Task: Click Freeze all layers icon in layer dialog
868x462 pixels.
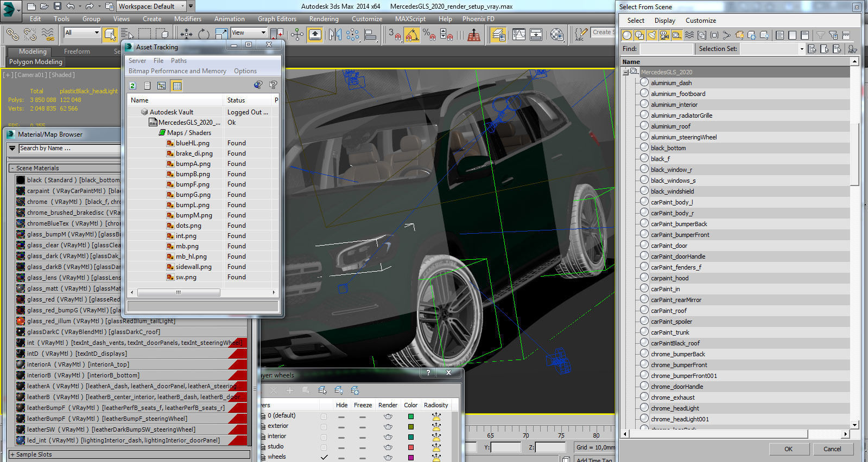Action: pos(355,390)
